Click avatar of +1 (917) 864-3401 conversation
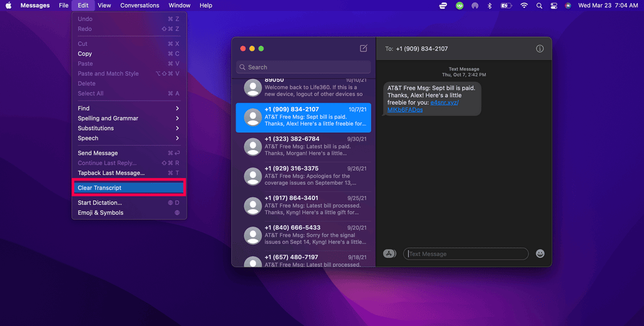 (x=252, y=206)
